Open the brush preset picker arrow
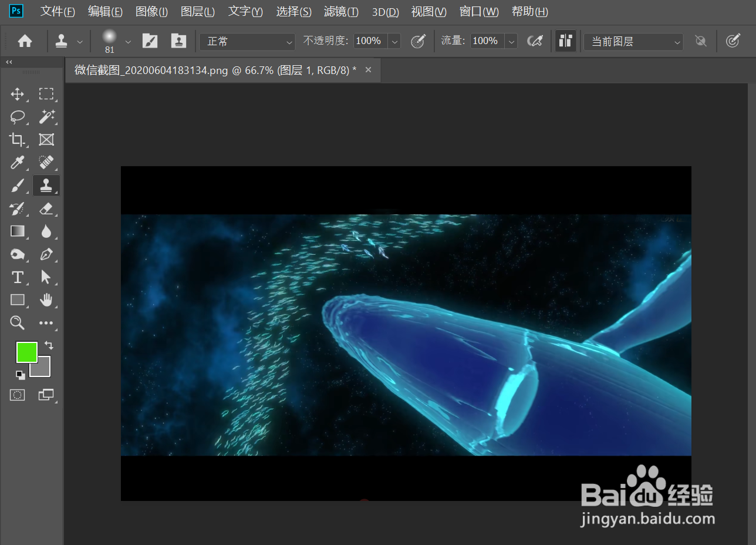Image resolution: width=756 pixels, height=545 pixels. 128,42
